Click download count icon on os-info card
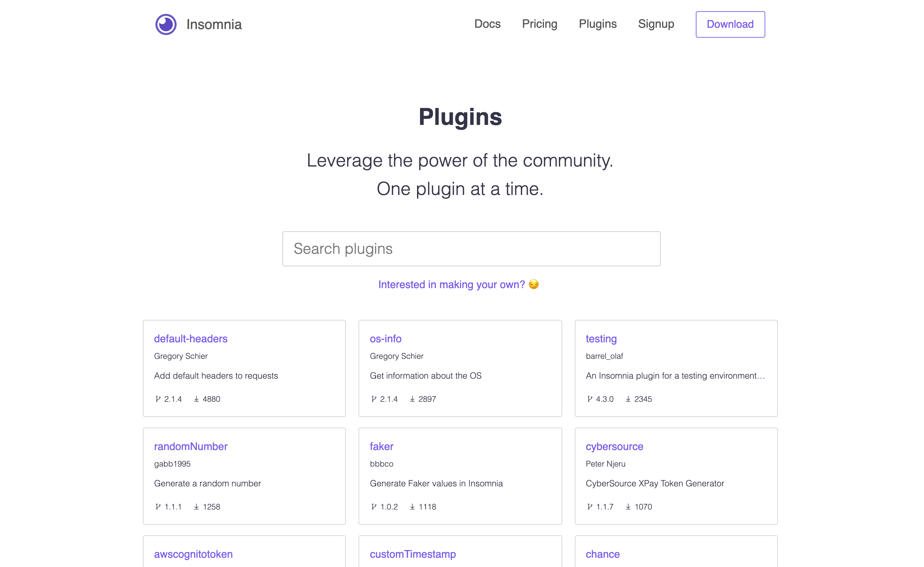 [x=412, y=399]
